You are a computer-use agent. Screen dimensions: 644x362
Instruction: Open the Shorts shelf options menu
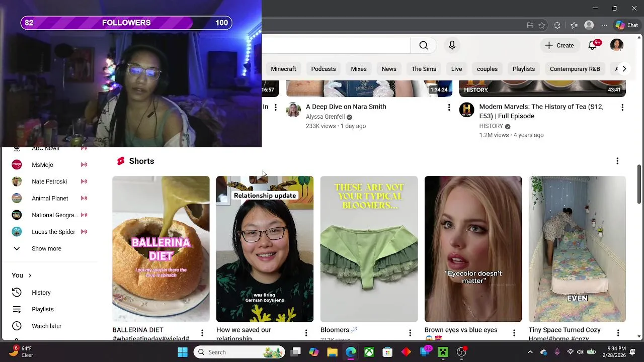(x=617, y=161)
